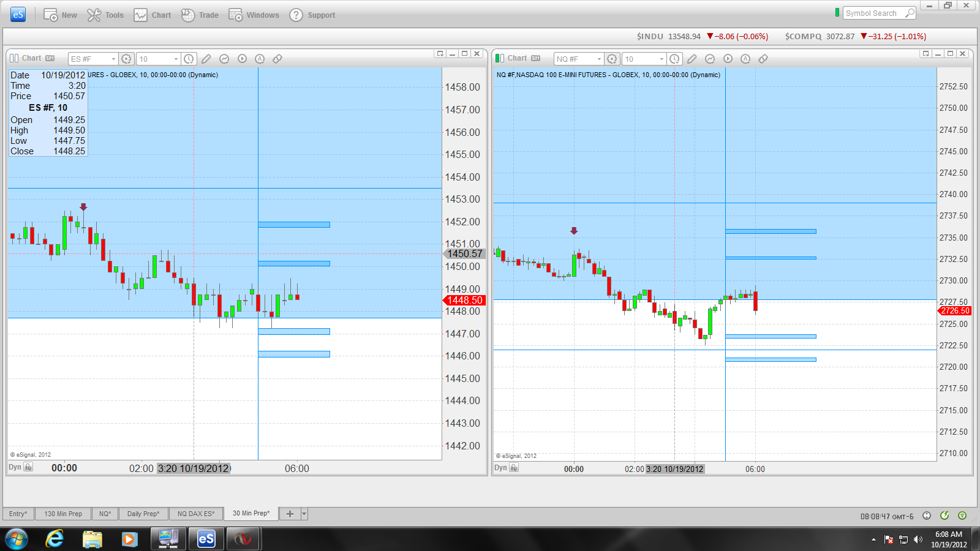Viewport: 980px width, 551px height.
Task: Click the clock icon in eSignal status bar
Action: click(x=927, y=515)
